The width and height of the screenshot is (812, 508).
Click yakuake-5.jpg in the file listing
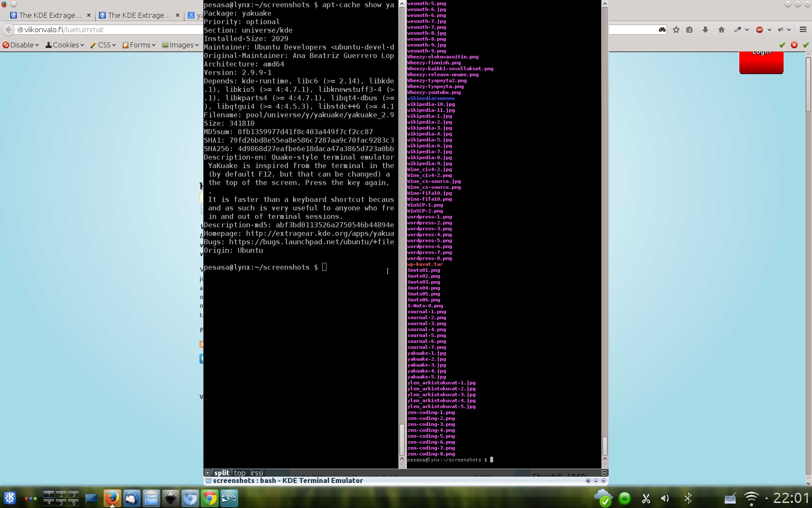(426, 377)
